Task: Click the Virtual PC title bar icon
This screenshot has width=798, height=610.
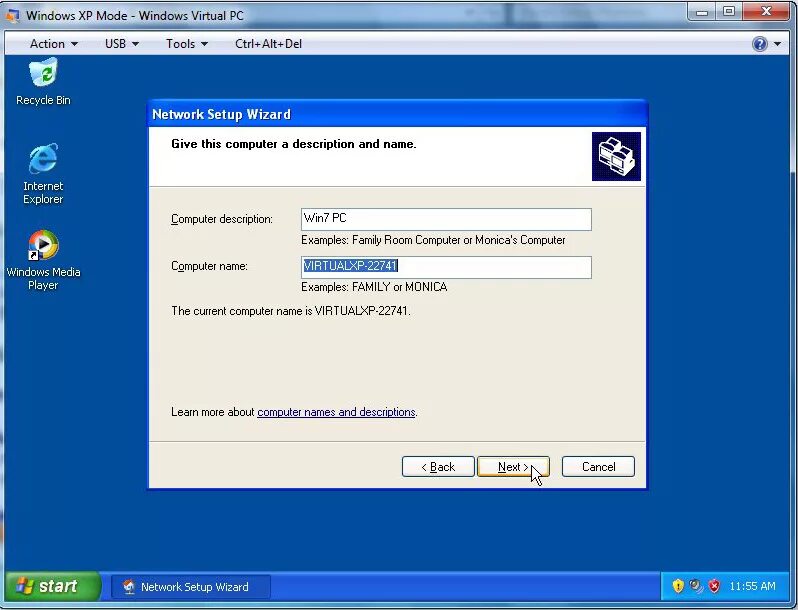Action: [13, 16]
